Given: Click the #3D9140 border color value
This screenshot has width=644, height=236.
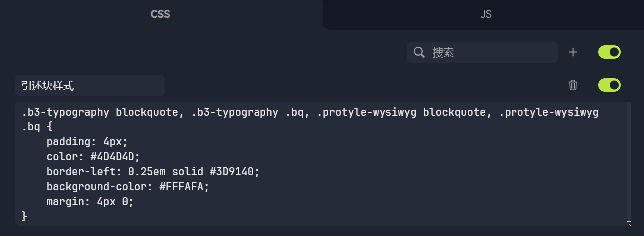Looking at the screenshot, I should [235, 172].
